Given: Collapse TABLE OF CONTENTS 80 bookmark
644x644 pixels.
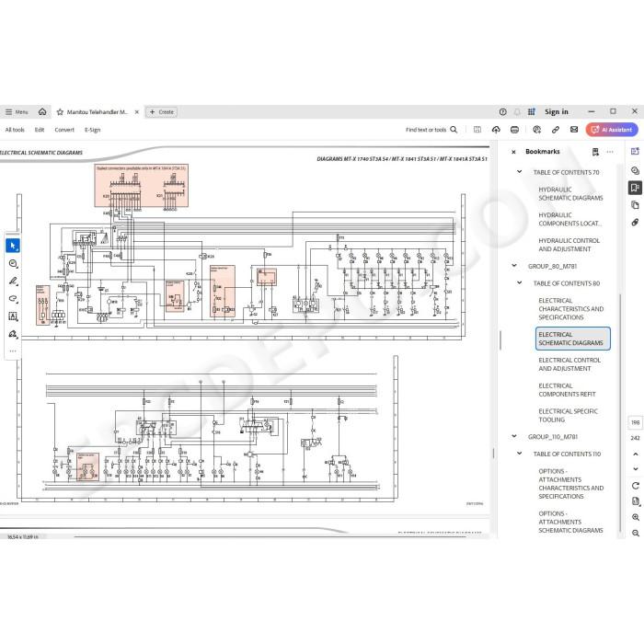Looking at the screenshot, I should tap(519, 282).
